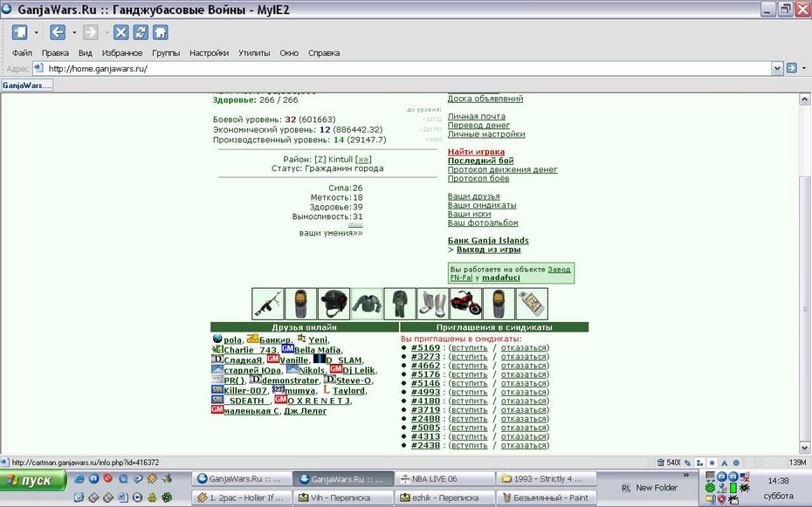This screenshot has width=812, height=507.
Task: Click the last inventory item after the phone
Action: click(x=532, y=304)
